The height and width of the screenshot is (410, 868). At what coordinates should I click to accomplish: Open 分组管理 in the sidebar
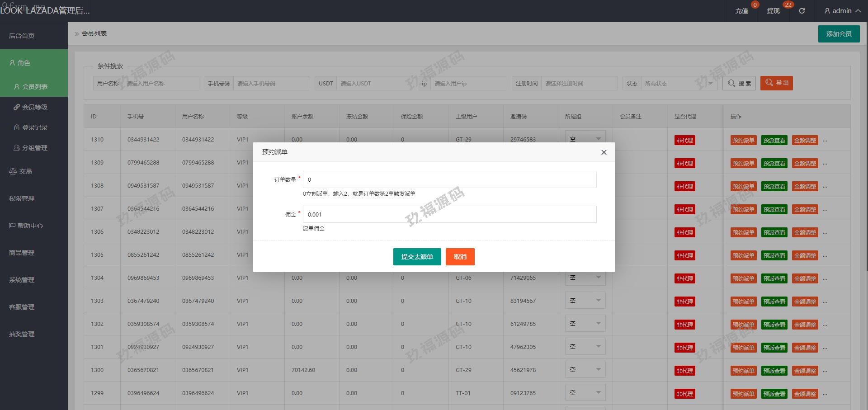tap(34, 148)
